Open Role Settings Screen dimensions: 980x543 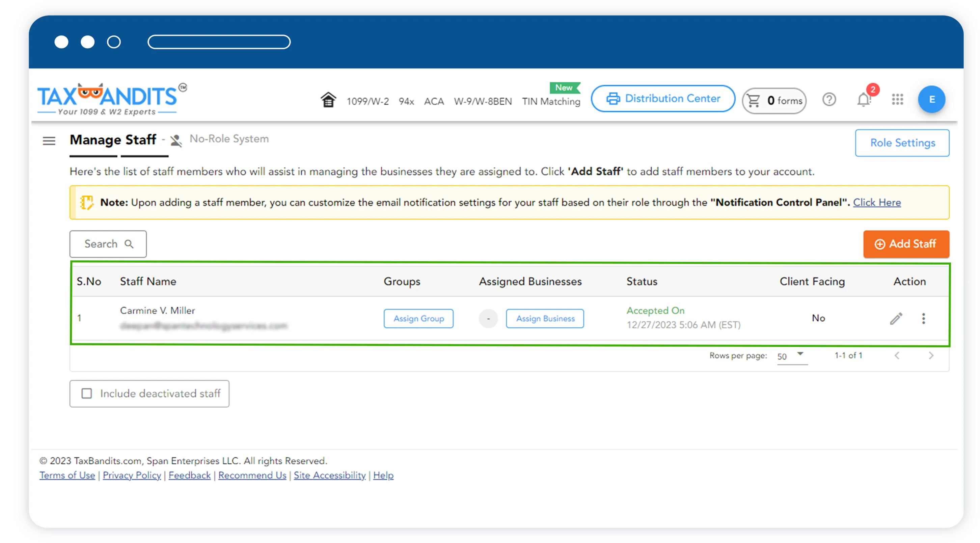[903, 143]
